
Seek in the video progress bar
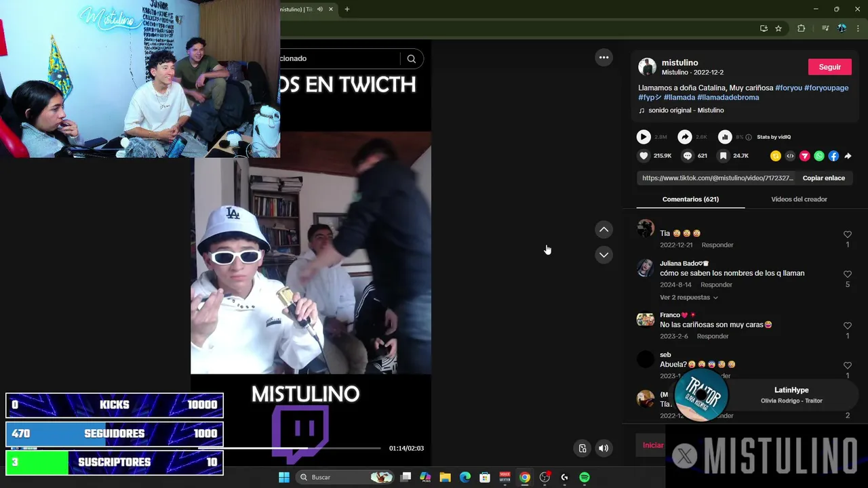tap(288, 448)
